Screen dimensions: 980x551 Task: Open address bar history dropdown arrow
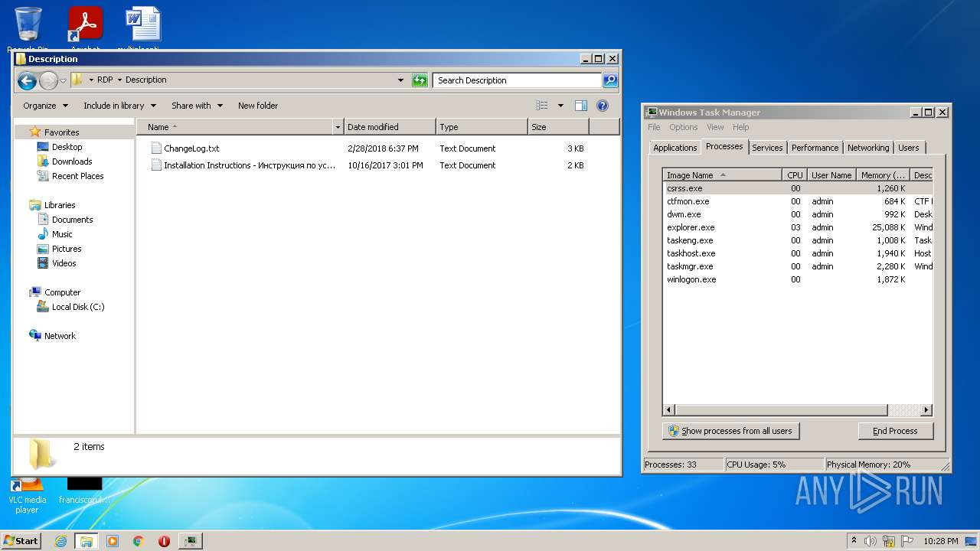[400, 80]
